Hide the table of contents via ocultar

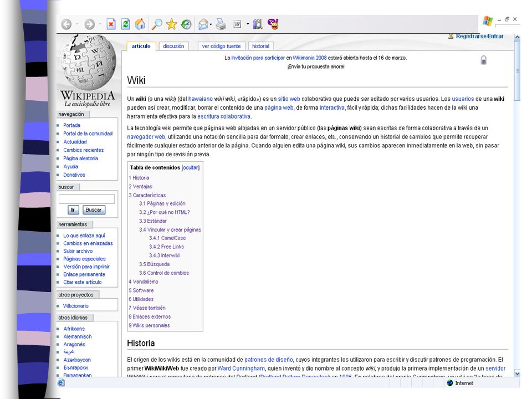coord(190,167)
